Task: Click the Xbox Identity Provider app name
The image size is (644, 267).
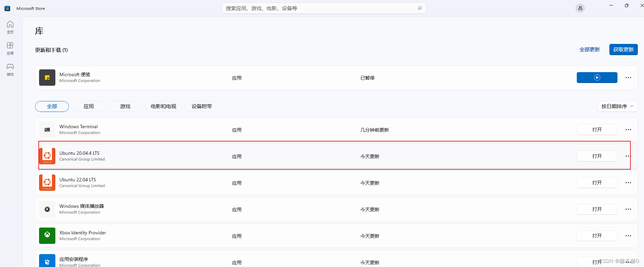Action: pyautogui.click(x=83, y=233)
